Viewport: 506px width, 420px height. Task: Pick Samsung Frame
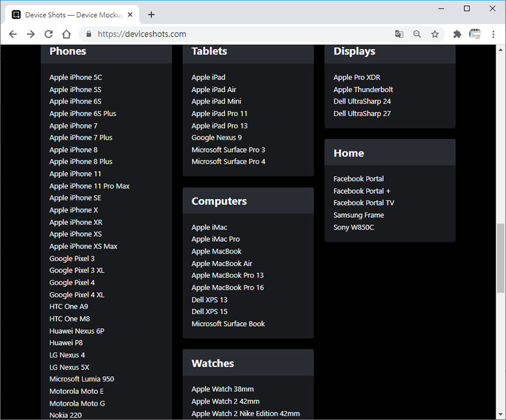[x=359, y=215]
